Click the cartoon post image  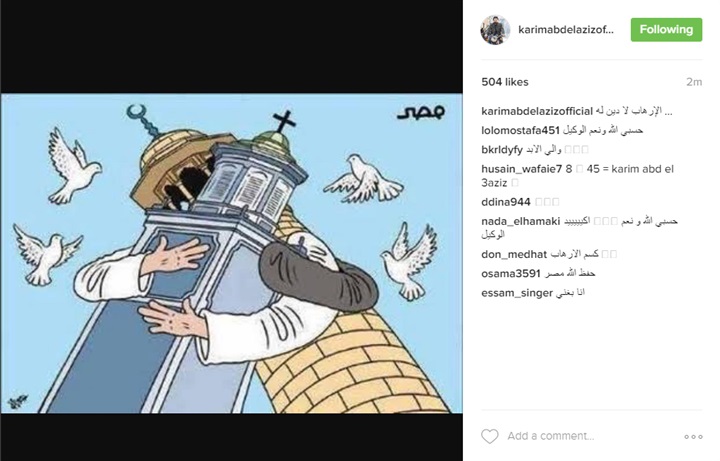[x=231, y=253]
